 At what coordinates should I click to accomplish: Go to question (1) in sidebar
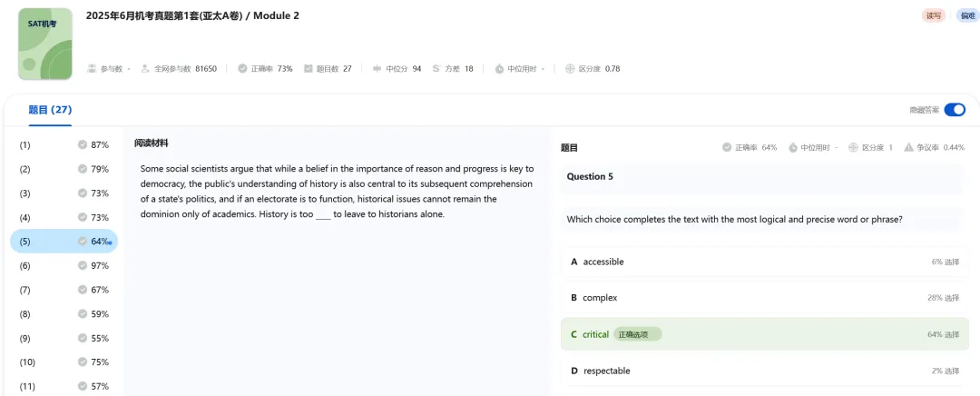coord(64,144)
